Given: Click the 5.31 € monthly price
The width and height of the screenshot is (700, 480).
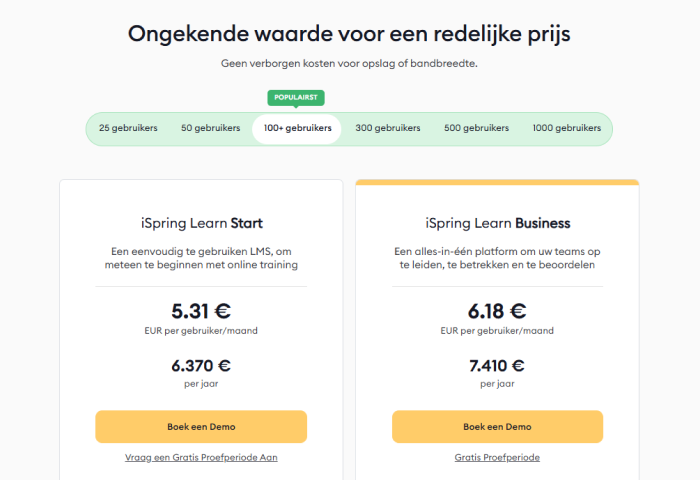Looking at the screenshot, I should [201, 312].
